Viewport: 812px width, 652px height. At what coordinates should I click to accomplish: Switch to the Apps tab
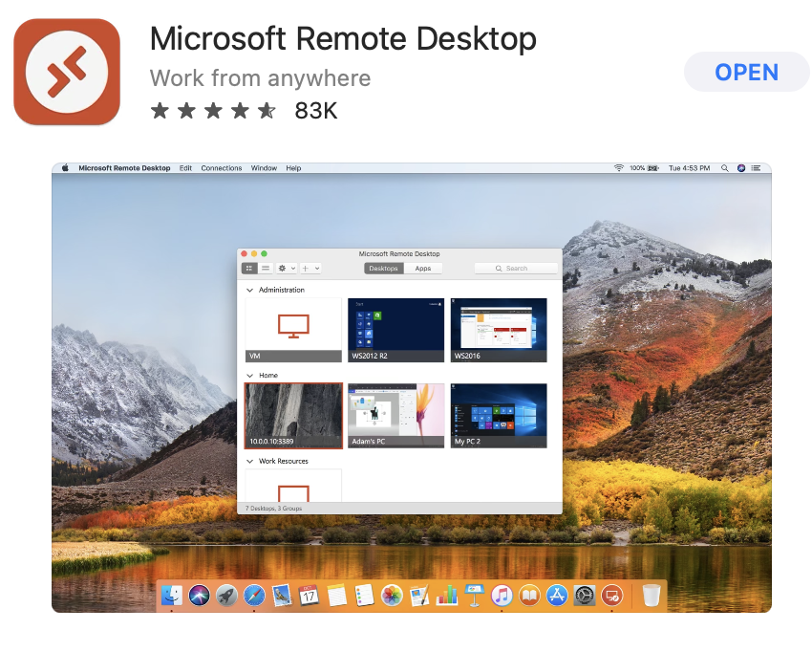coord(423,268)
